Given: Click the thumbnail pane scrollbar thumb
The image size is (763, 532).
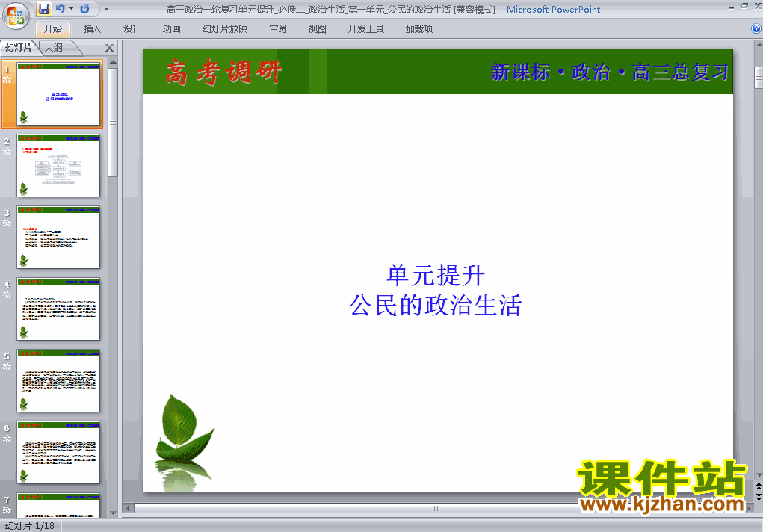Looking at the screenshot, I should click(x=113, y=123).
